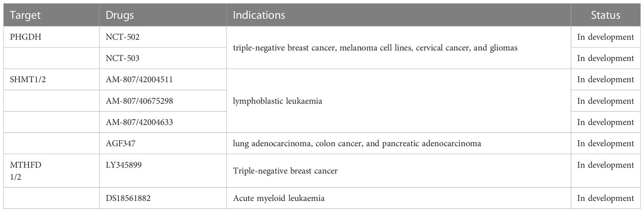Click the Status column header

606,15
